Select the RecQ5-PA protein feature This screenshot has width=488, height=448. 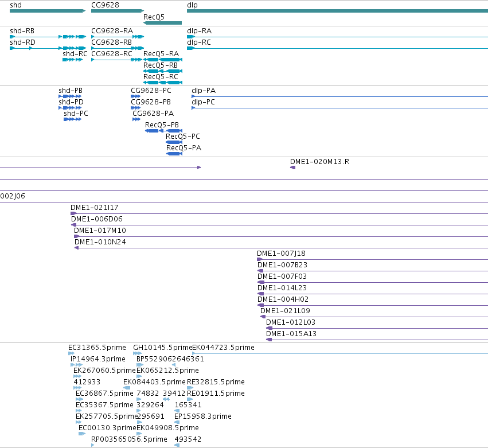[174, 154]
